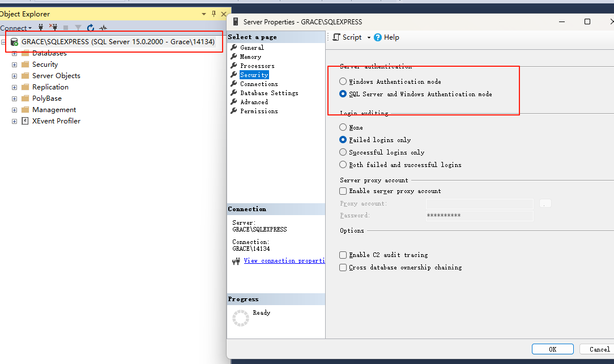The width and height of the screenshot is (614, 364).
Task: Open the Database Settings page
Action: pyautogui.click(x=269, y=93)
